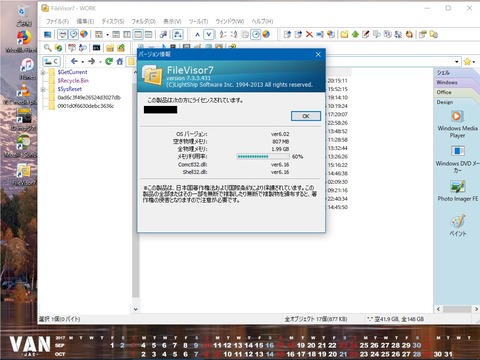Expand the $SysReset tree node
Screen dimensions: 480x360
point(43,89)
